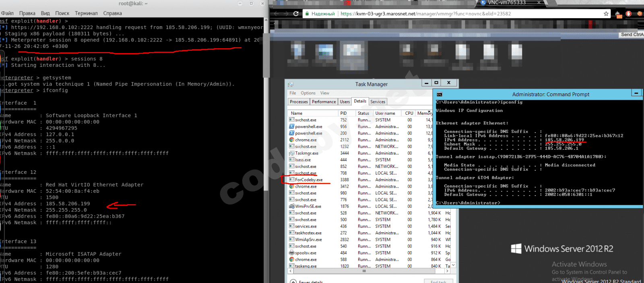Open the Справка menu in terminal
This screenshot has height=283, width=644.
112,13
